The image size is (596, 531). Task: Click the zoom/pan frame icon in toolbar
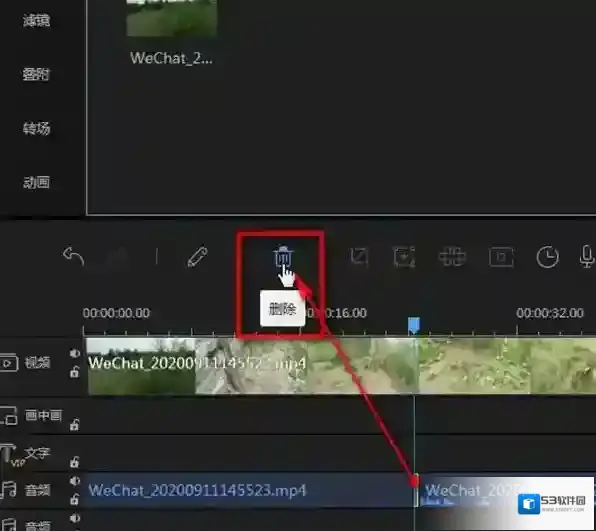pos(404,257)
